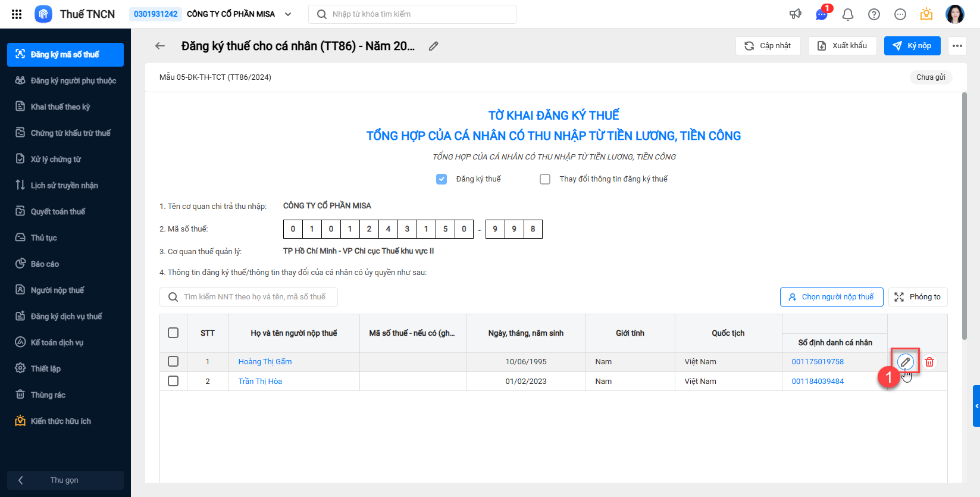
Task: Edit the form title with the pencil icon
Action: (434, 46)
